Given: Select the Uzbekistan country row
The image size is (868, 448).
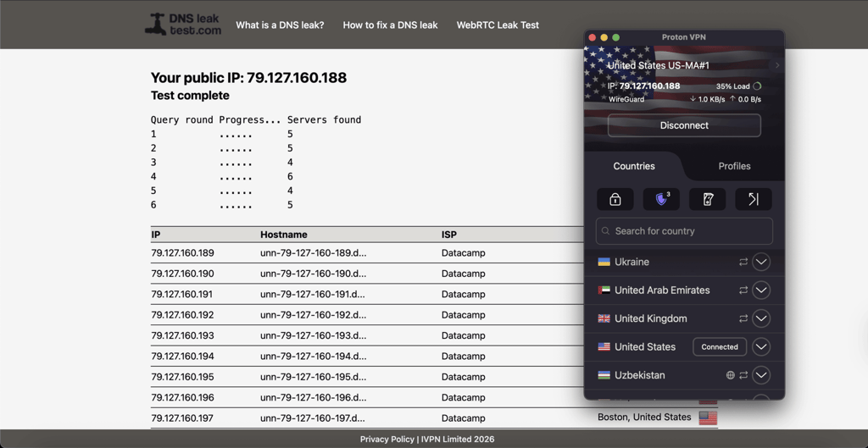Looking at the screenshot, I should point(684,375).
